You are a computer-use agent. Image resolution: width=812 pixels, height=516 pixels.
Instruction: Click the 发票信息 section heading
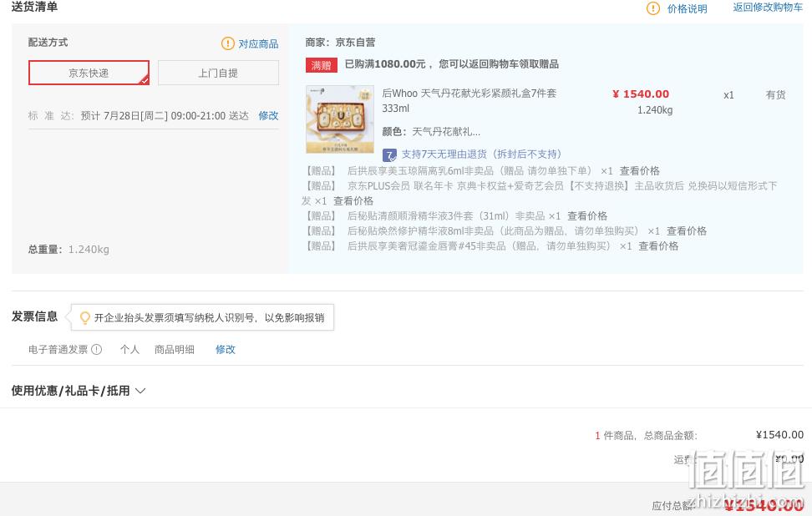coord(35,316)
